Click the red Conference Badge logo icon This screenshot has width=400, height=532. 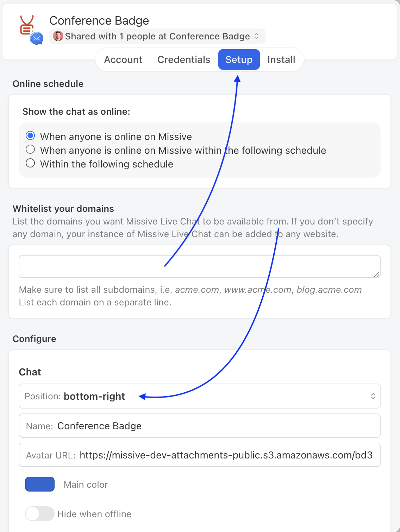tap(26, 25)
